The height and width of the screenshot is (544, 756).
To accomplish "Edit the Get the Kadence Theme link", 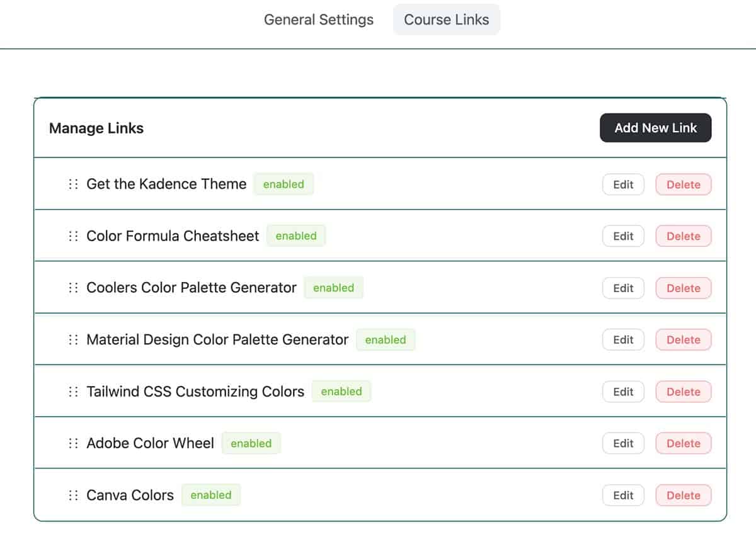I will tap(624, 184).
